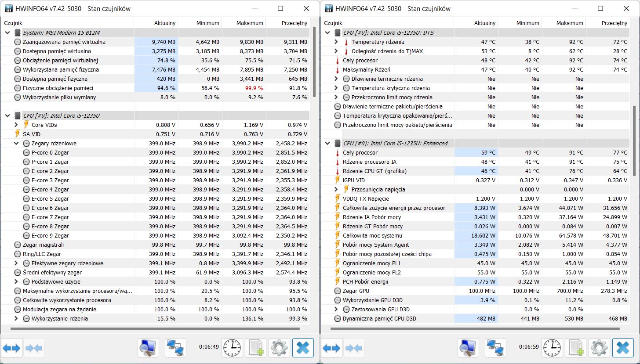
Task: Expand Temperatury rdzenia row
Action: coord(336,42)
